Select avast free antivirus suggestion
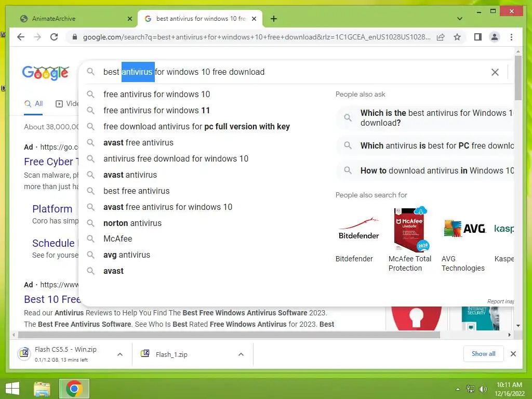Viewport: 532px width, 399px height. [x=138, y=142]
